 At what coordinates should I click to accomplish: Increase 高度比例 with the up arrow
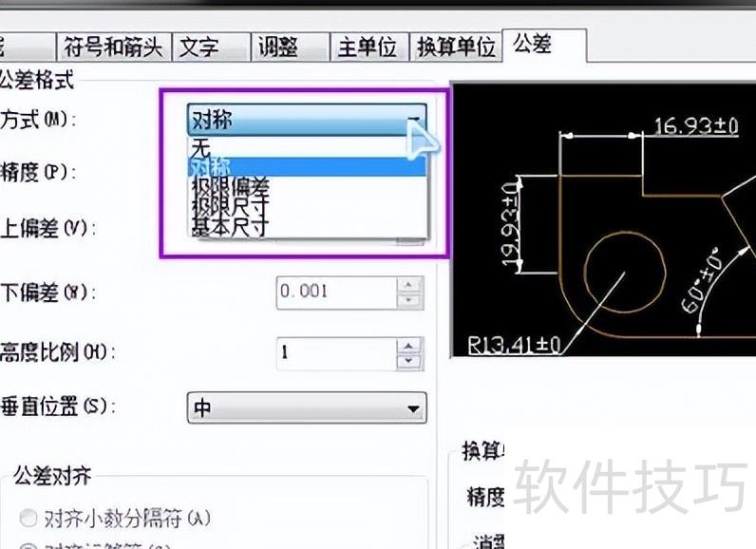coord(410,346)
